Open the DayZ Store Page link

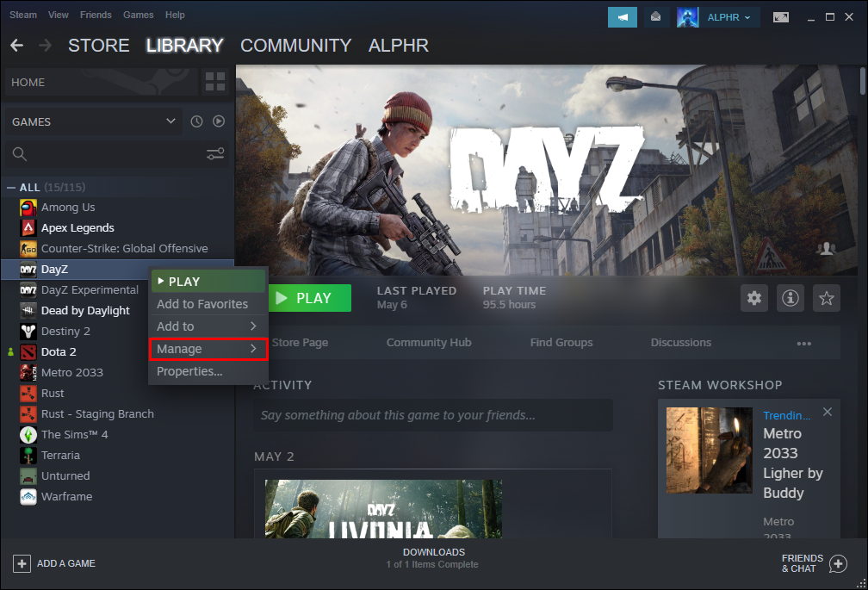tap(300, 343)
